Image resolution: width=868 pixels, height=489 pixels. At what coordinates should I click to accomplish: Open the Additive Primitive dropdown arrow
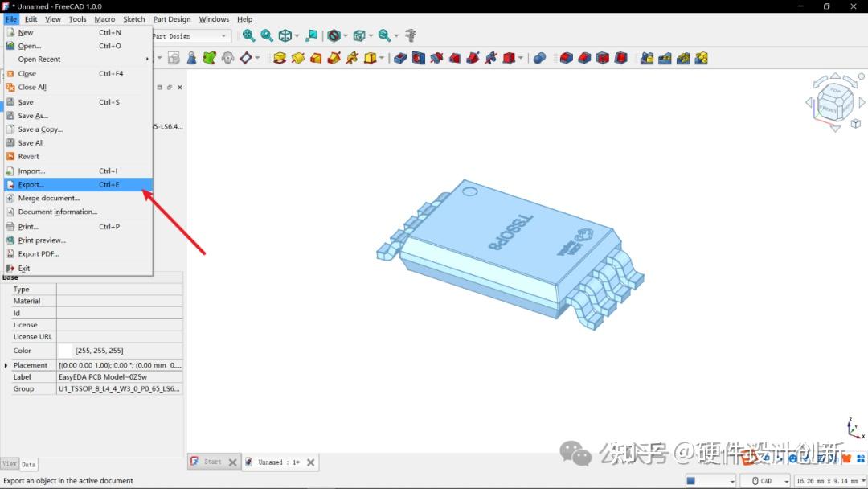[x=382, y=58]
